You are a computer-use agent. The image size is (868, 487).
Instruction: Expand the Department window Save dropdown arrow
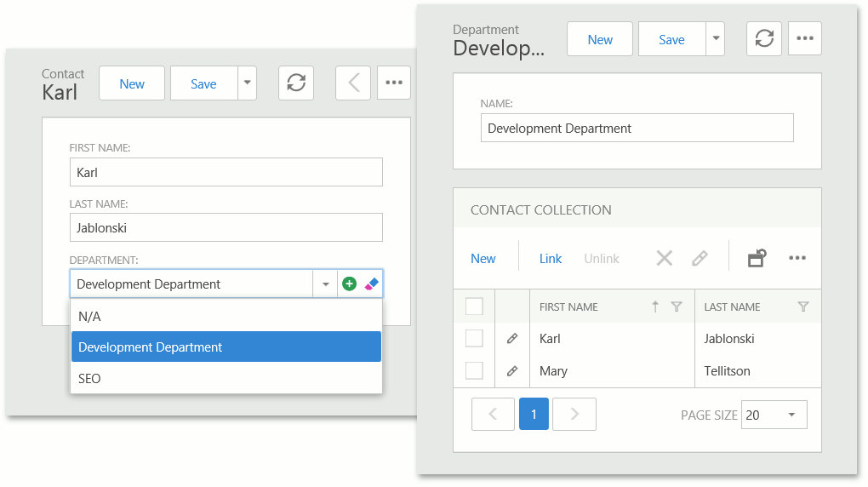(x=716, y=39)
